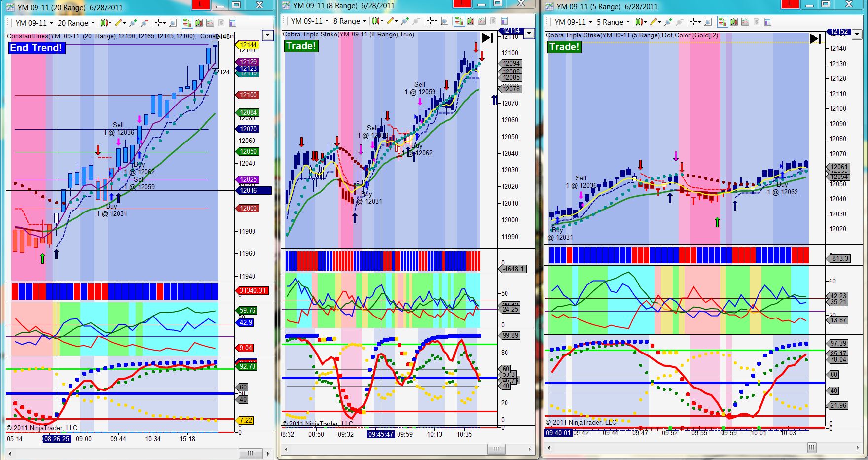Expand the price axis dropdown arrow in 8 Range chart
The height and width of the screenshot is (460, 868).
tap(529, 34)
